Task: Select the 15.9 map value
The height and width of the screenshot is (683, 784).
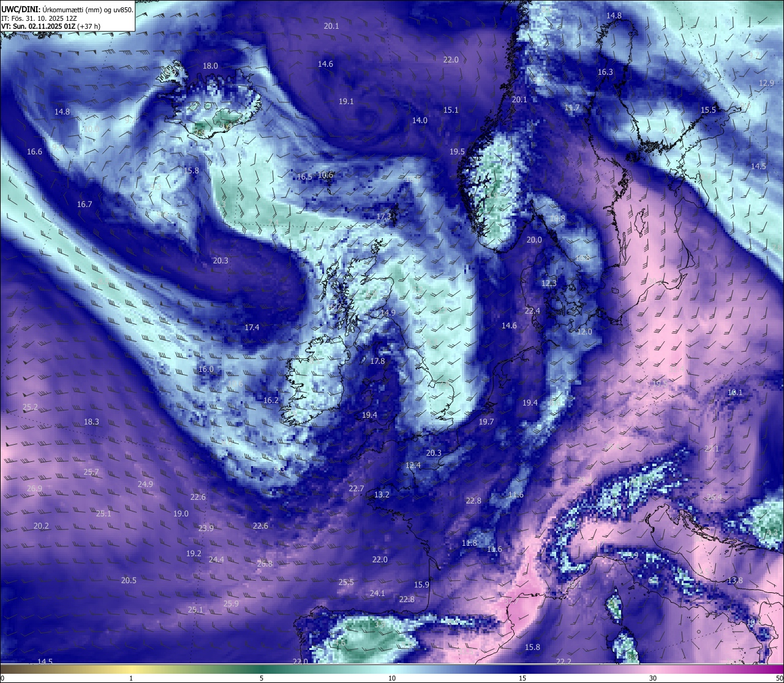Action: 421,584
